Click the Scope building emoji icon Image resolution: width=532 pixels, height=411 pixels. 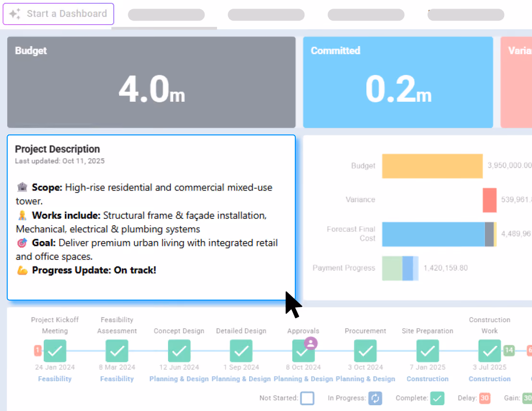tap(22, 187)
